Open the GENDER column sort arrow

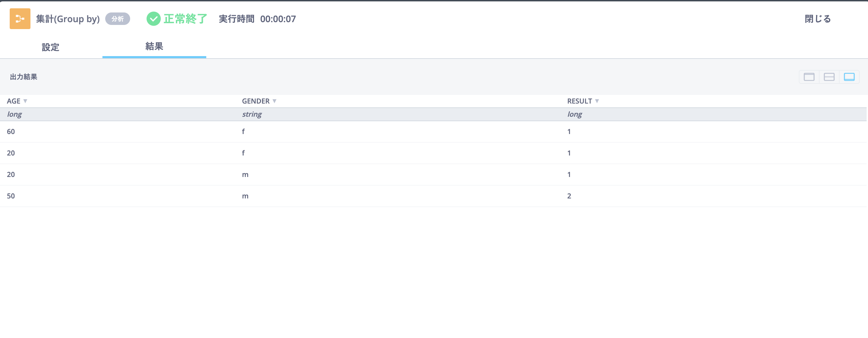pyautogui.click(x=274, y=101)
